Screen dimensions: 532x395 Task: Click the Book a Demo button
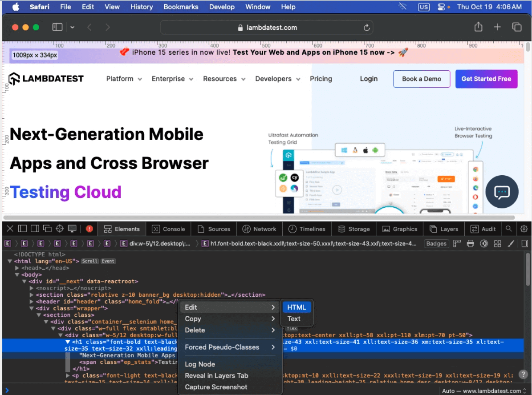422,79
